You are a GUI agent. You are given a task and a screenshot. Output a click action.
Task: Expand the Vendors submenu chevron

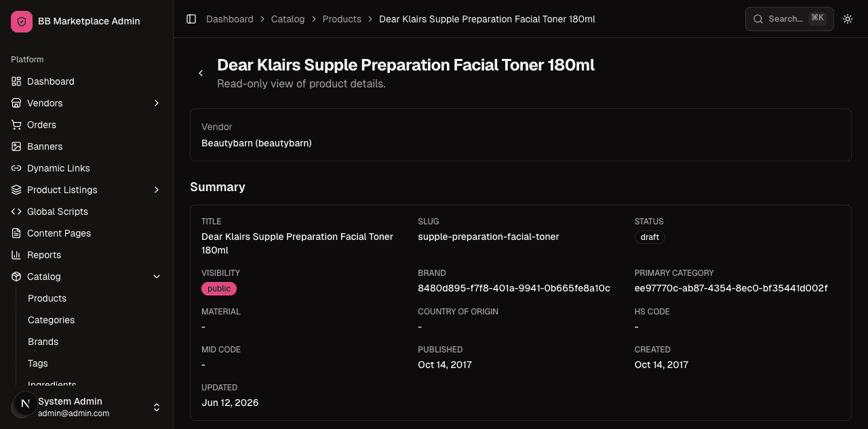[x=157, y=103]
